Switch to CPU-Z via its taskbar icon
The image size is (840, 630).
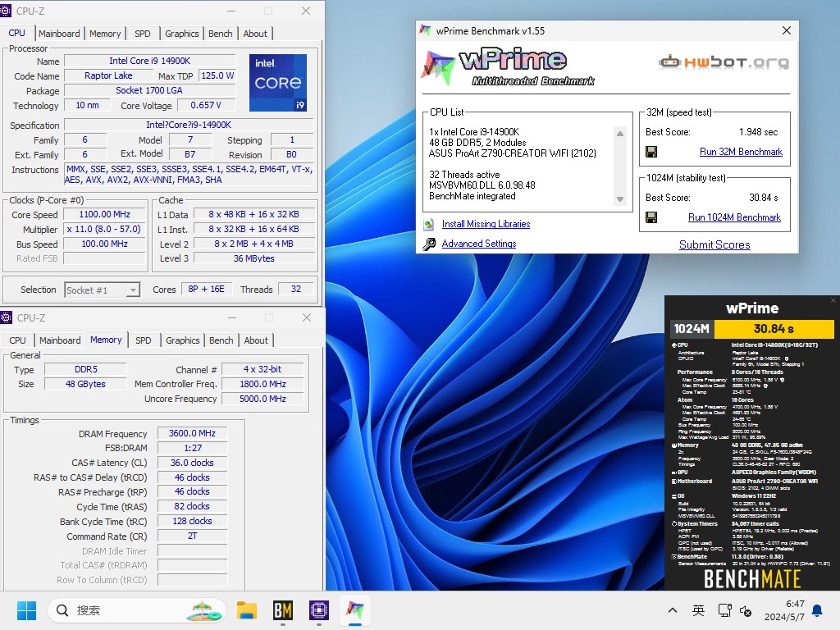point(319,610)
